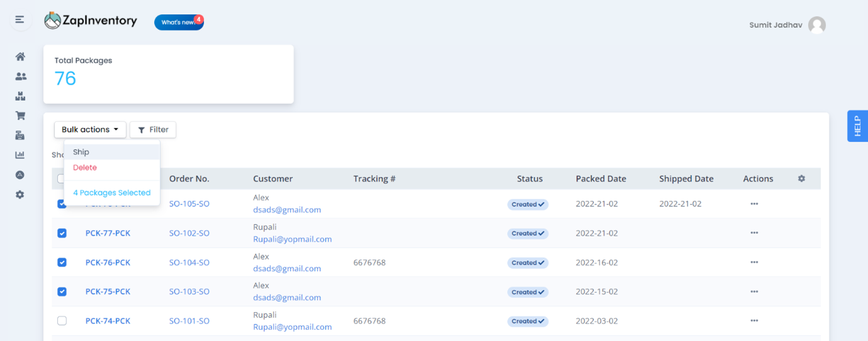Screen dimensions: 868x341
Task: Click the Filter button
Action: (x=153, y=130)
